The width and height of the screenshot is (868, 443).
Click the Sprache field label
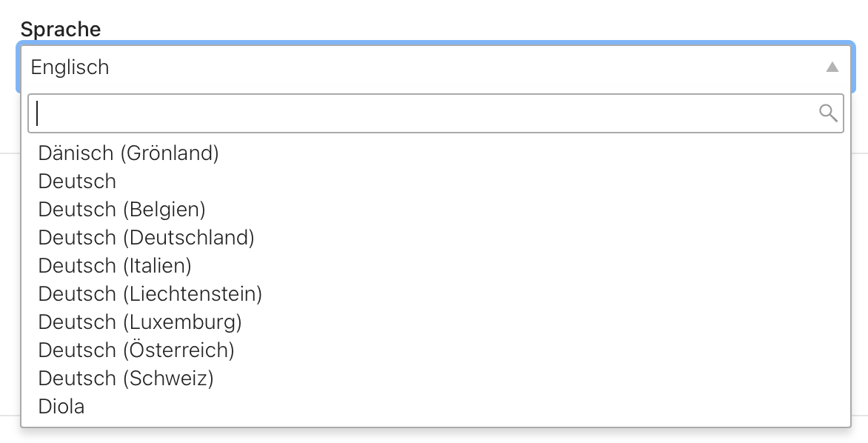60,29
